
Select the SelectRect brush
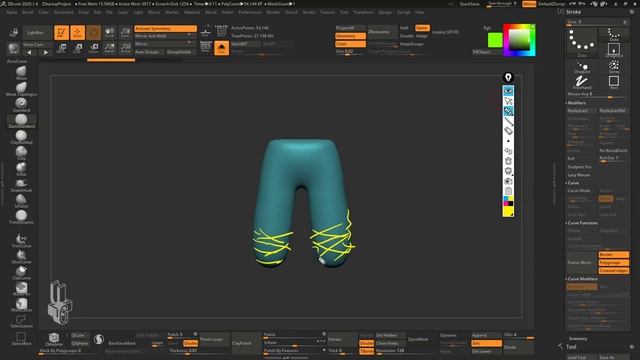(x=21, y=338)
